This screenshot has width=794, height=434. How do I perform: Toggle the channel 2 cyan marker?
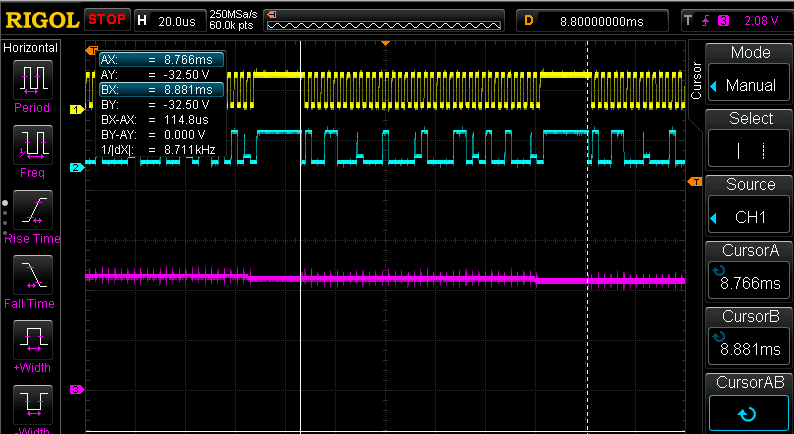tap(74, 168)
